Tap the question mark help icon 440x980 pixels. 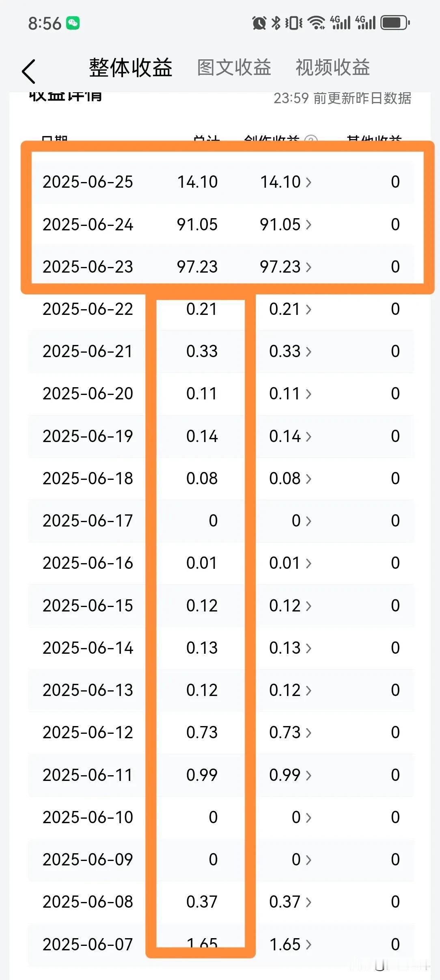311,139
